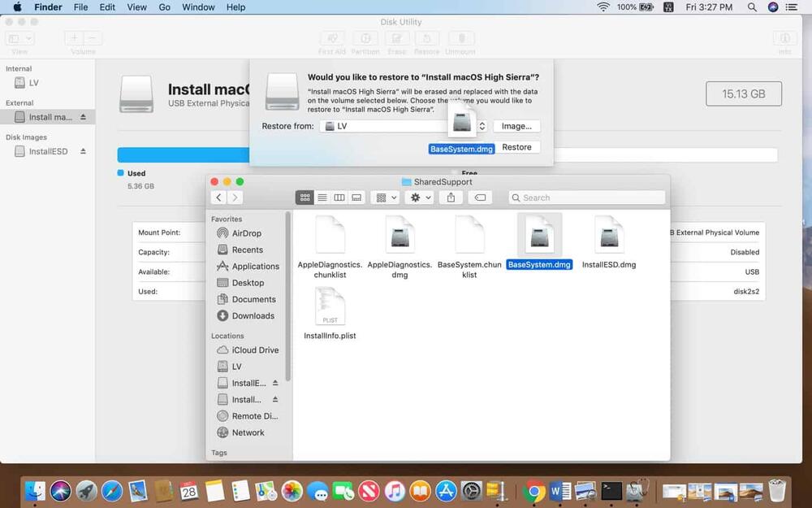Switch Finder to list view
Viewport: 812px width, 508px height.
click(x=322, y=198)
